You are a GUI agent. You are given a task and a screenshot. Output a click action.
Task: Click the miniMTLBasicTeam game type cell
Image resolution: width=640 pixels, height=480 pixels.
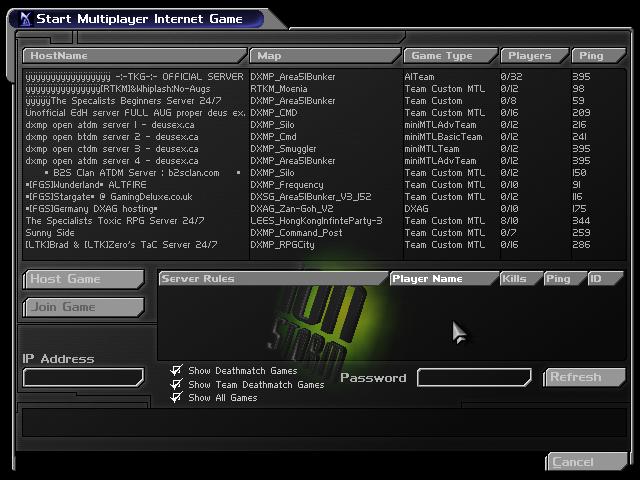point(443,137)
